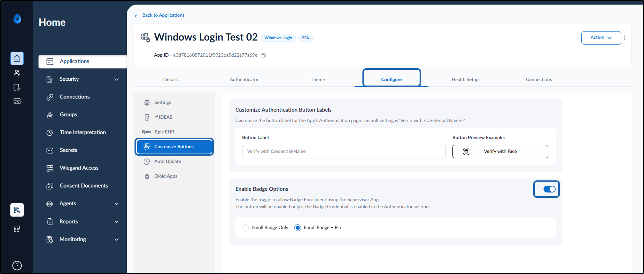
Task: Expand the Monitoring submenu chevron
Action: tap(117, 239)
